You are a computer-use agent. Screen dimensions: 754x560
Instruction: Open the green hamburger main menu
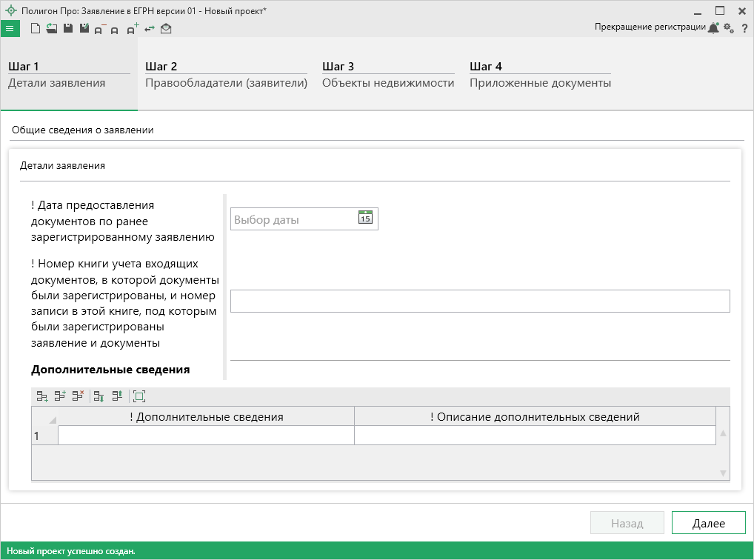coord(10,28)
